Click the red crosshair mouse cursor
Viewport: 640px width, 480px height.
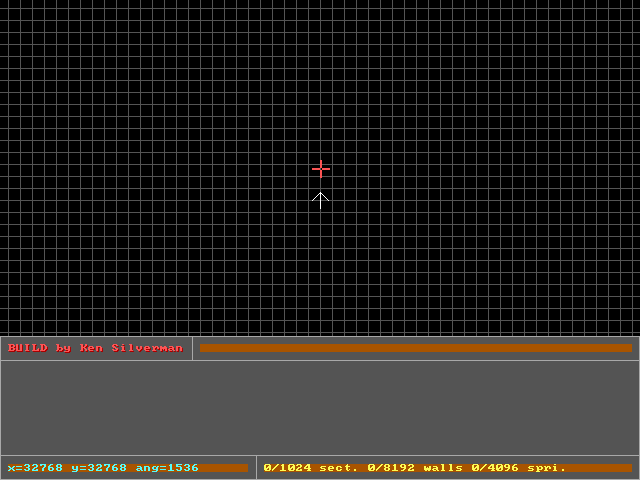(321, 169)
